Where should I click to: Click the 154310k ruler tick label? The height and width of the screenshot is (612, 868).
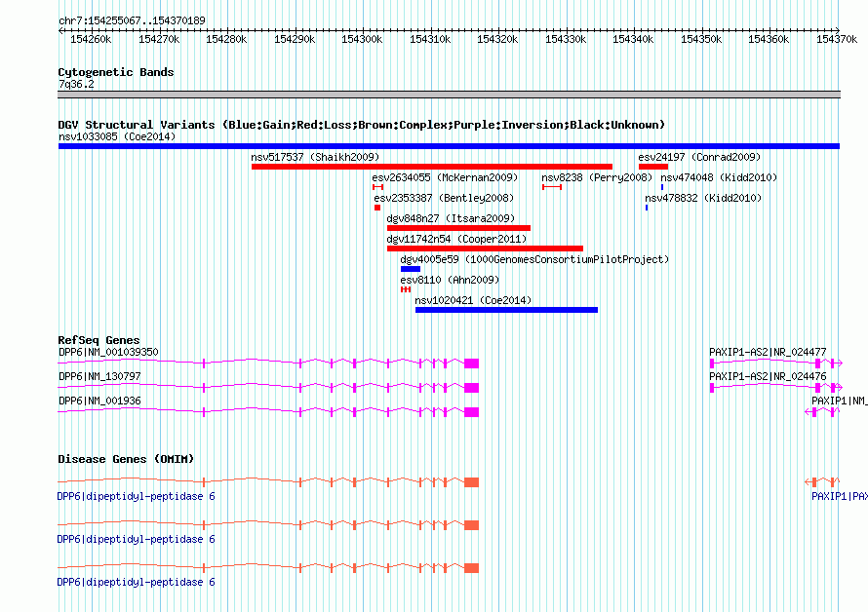[430, 39]
